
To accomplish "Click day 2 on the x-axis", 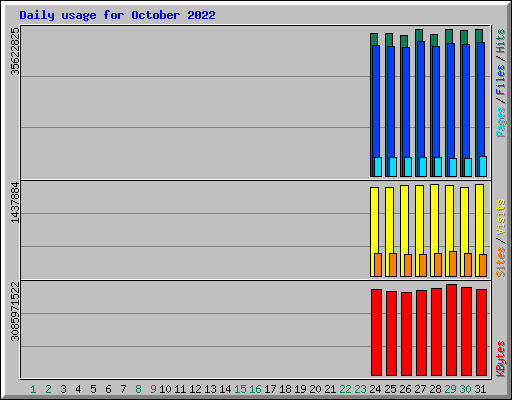I will (48, 389).
